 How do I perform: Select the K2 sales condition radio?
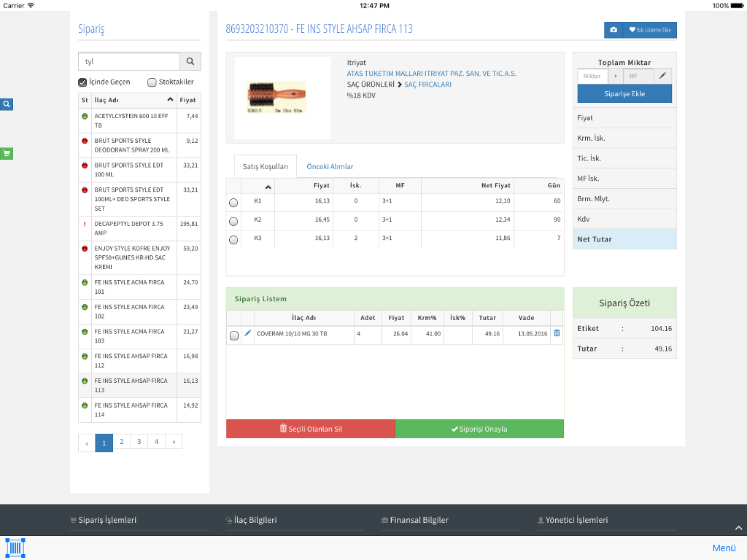[x=233, y=222]
